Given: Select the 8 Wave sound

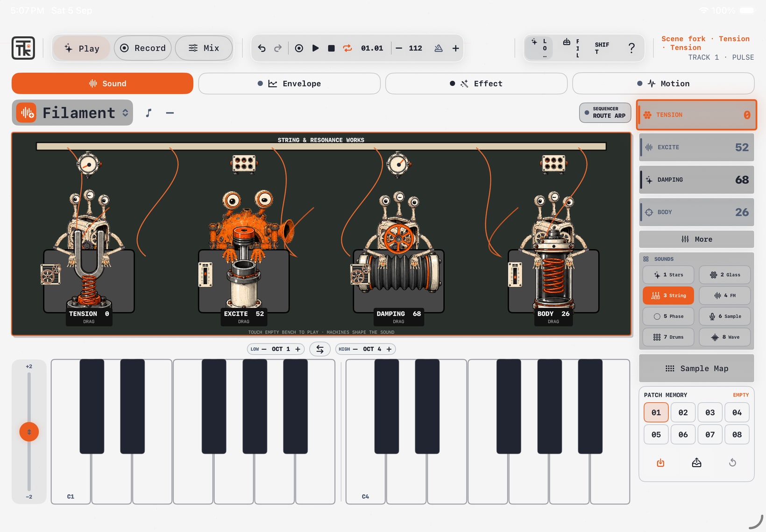Looking at the screenshot, I should [x=725, y=337].
